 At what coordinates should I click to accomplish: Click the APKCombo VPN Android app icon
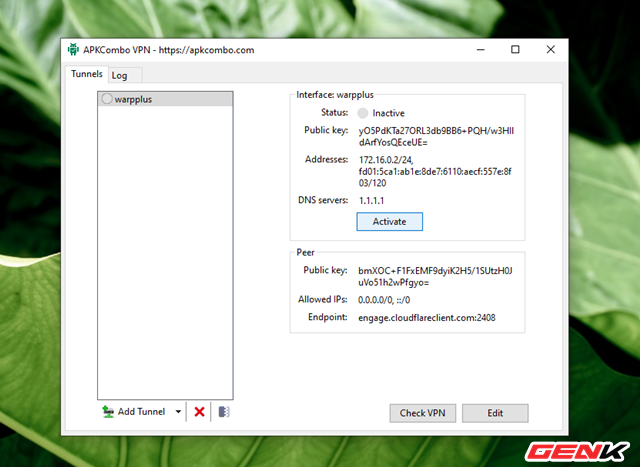73,49
